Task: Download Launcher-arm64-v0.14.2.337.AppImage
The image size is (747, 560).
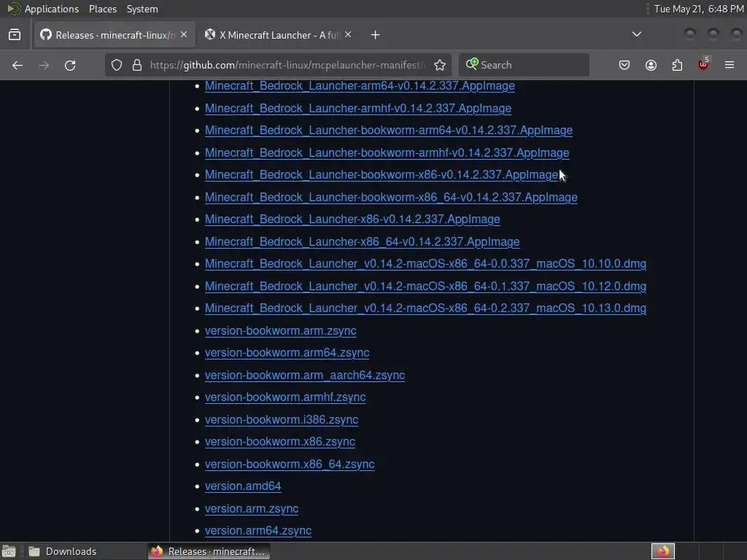Action: click(x=360, y=86)
